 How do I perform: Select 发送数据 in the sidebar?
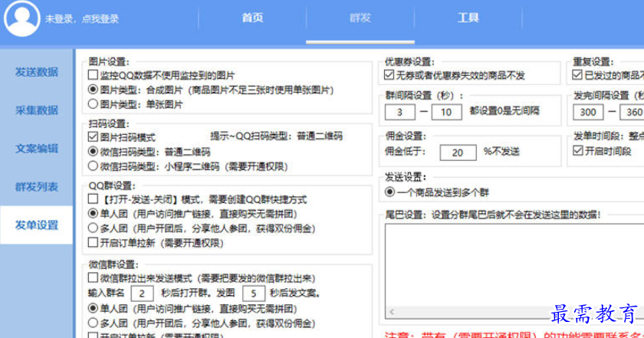tap(37, 72)
